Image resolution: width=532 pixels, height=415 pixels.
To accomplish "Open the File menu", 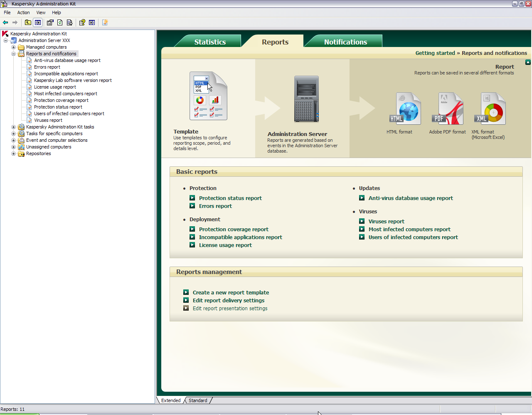I will 7,12.
